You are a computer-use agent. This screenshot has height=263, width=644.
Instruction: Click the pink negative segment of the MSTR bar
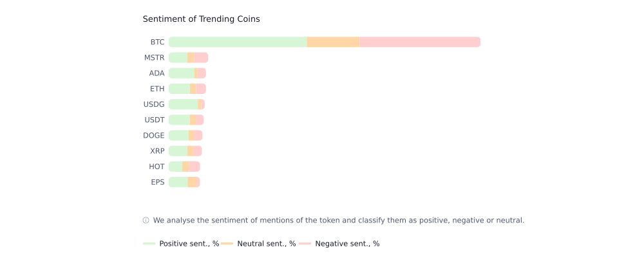[x=201, y=58]
